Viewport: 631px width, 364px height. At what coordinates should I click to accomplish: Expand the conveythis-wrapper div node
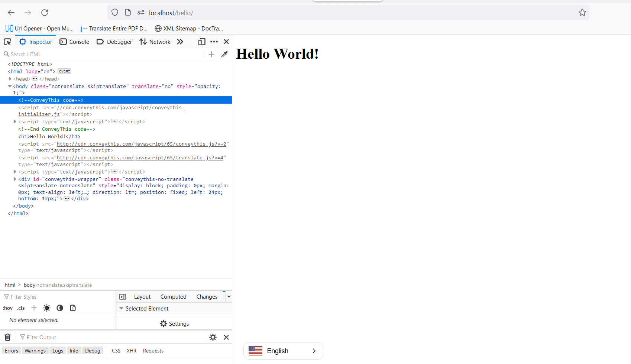[15, 179]
